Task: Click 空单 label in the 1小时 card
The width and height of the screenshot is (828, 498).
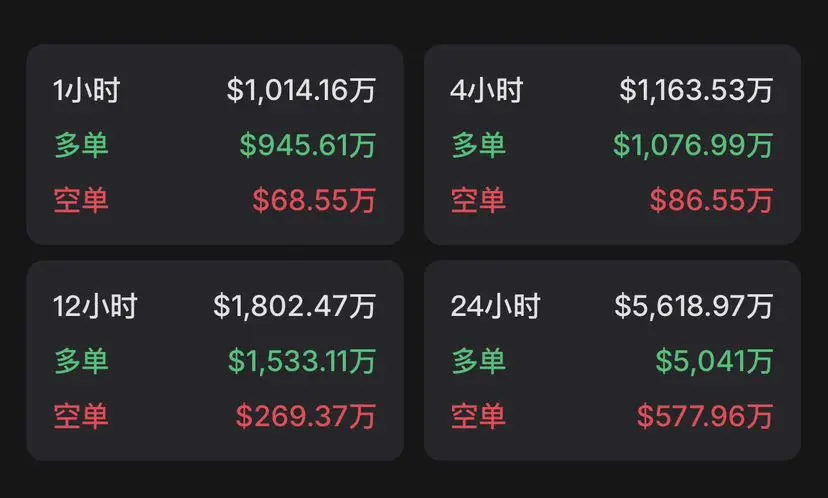Action: [x=81, y=201]
